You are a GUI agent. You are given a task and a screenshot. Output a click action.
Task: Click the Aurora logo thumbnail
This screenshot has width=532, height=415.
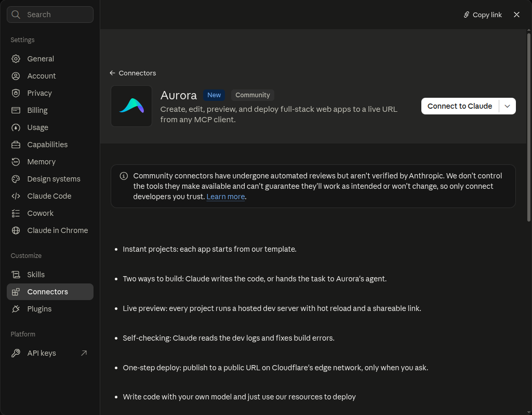coord(131,106)
